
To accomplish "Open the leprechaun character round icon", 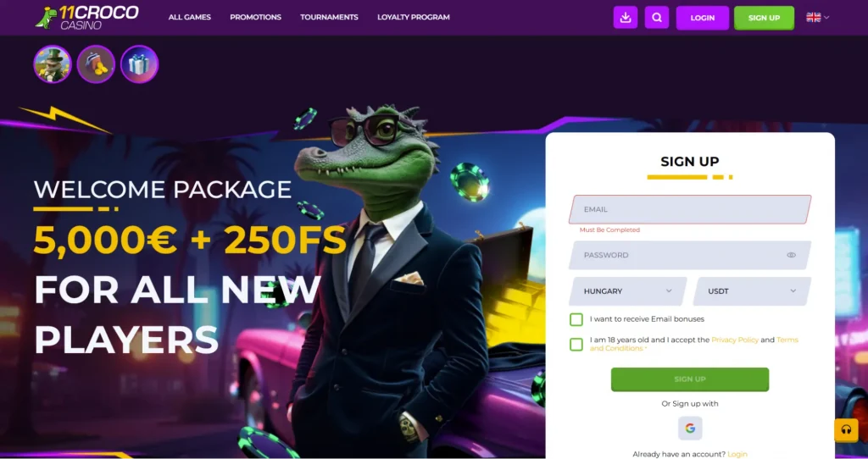I will pyautogui.click(x=53, y=64).
